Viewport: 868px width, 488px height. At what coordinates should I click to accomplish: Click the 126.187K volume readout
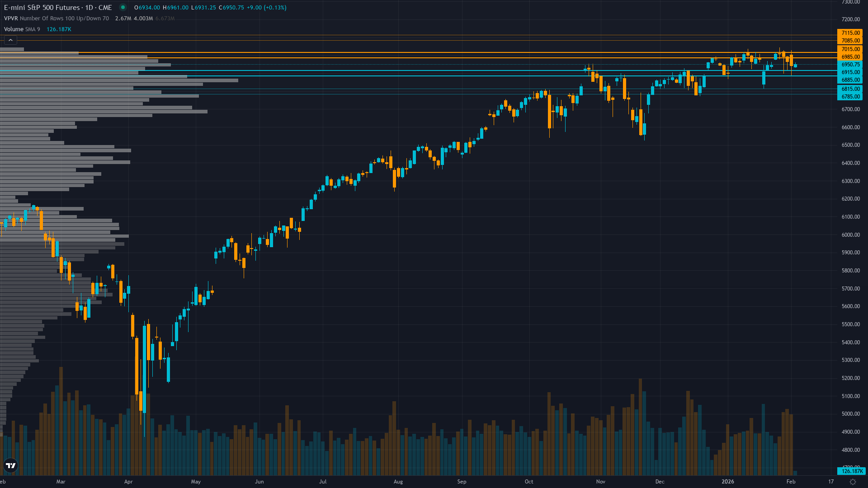click(x=59, y=29)
